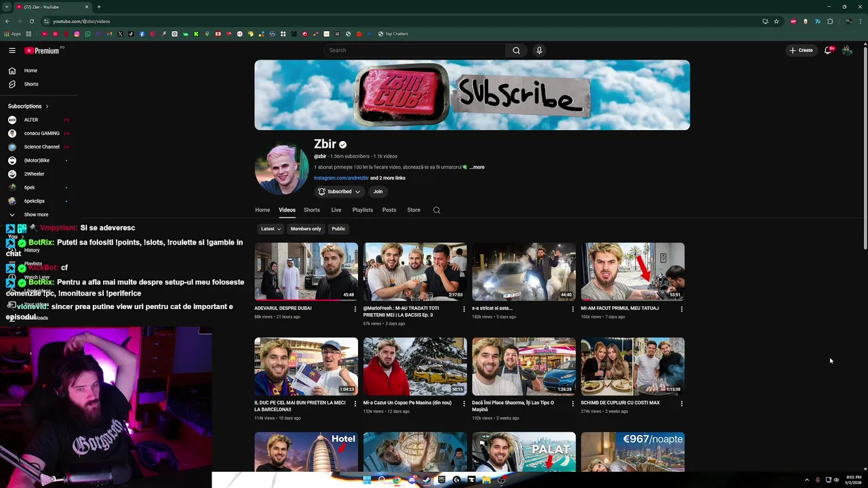Expand channel description with ...more
Image resolution: width=868 pixels, height=488 pixels.
point(477,167)
